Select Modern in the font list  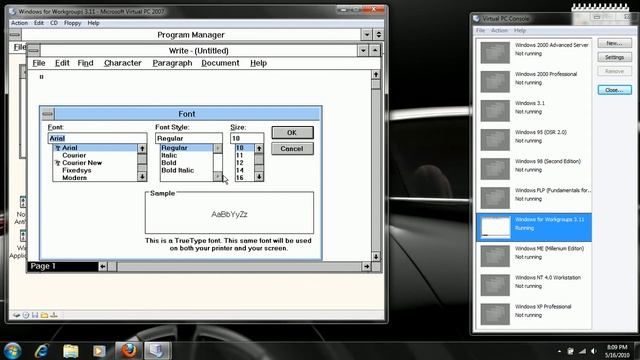click(x=96, y=178)
